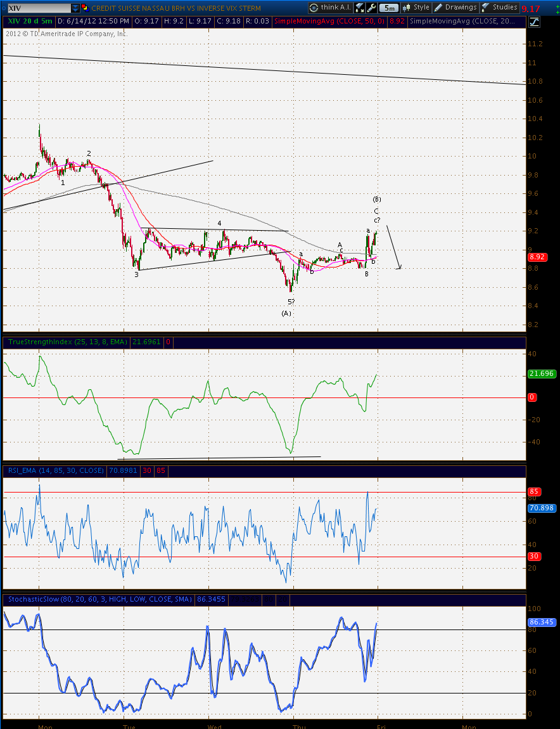Click the TrueStrengthIndex (25, 13, 8, EMA) label
The width and height of the screenshot is (560, 729).
(67, 342)
